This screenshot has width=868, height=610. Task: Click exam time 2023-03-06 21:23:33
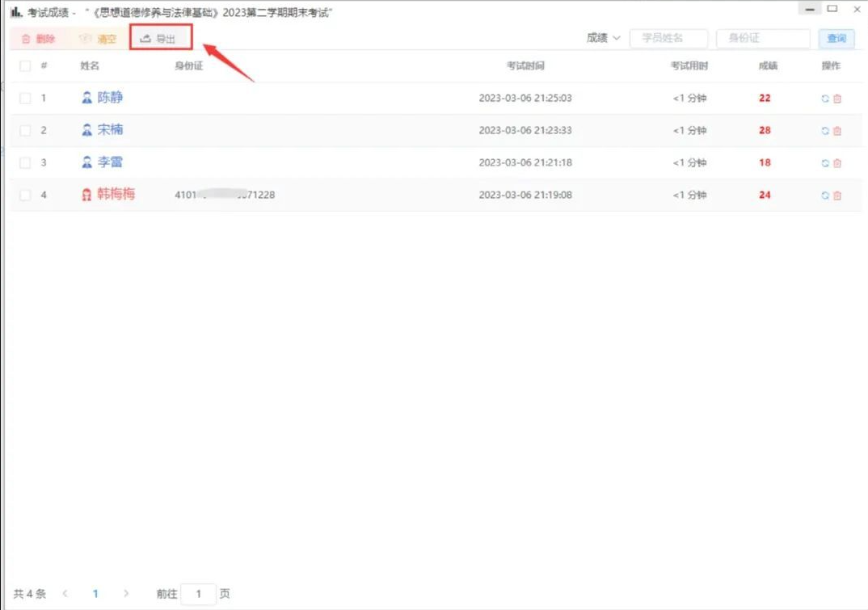coord(525,130)
